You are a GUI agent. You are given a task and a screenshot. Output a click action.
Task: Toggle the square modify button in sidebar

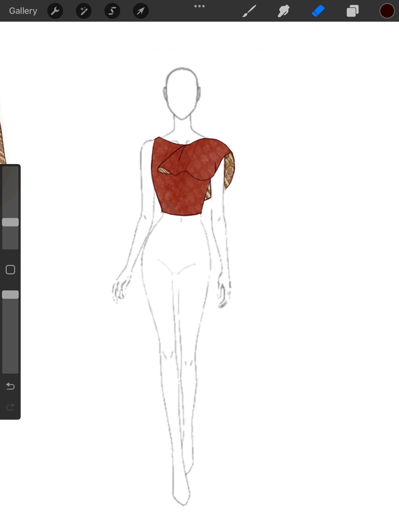pyautogui.click(x=10, y=270)
